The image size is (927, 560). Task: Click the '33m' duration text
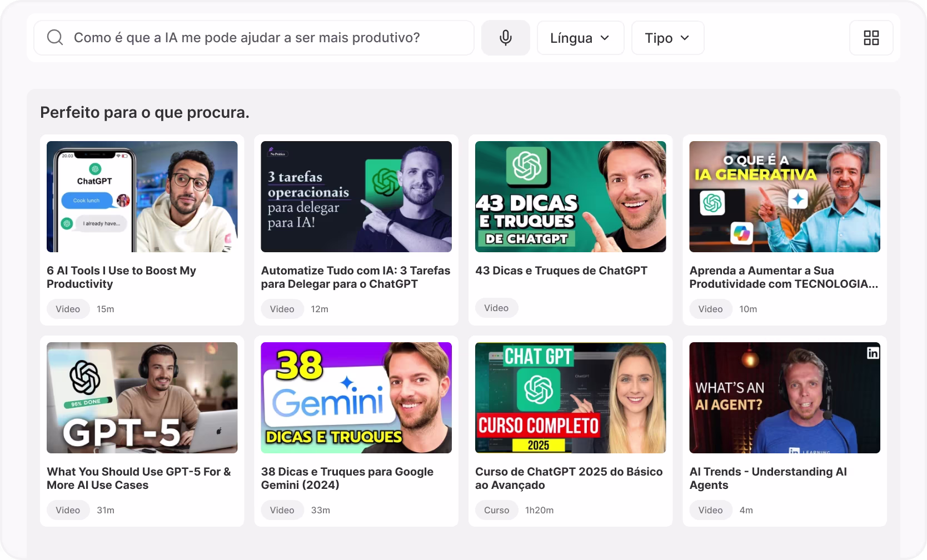point(321,510)
